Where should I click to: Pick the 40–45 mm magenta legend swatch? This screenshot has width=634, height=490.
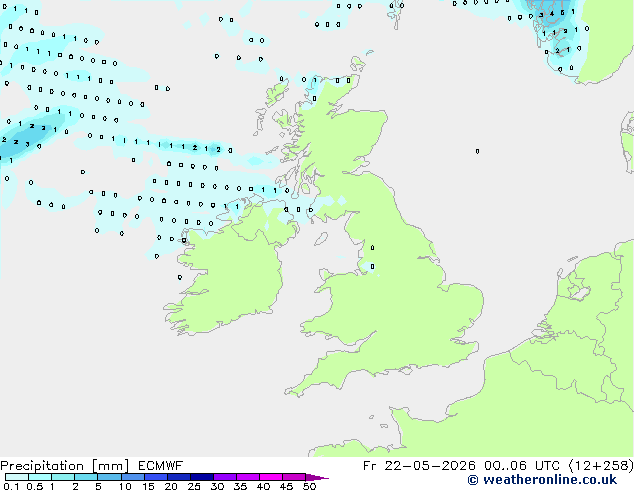point(271,477)
